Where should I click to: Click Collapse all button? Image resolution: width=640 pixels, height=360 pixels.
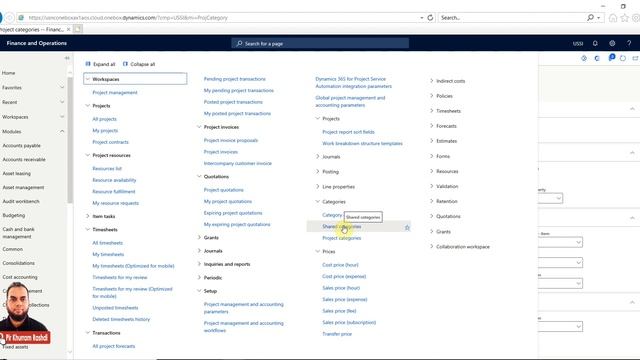139,64
